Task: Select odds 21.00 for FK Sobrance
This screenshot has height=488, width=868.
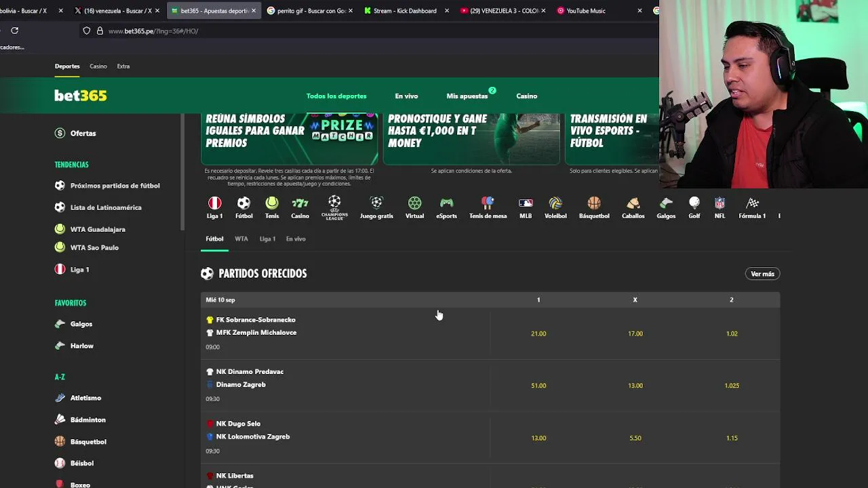Action: coord(538,333)
